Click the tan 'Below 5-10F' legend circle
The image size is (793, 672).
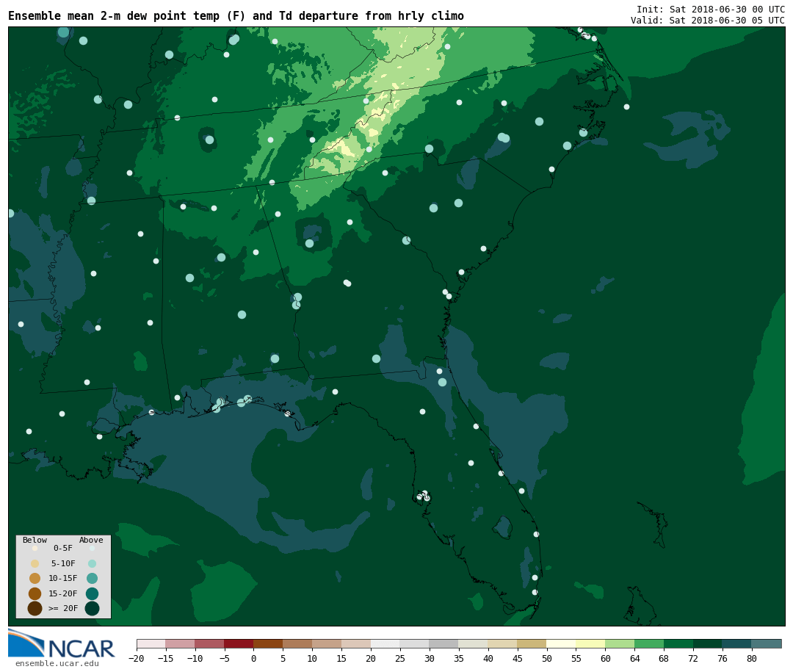(35, 564)
